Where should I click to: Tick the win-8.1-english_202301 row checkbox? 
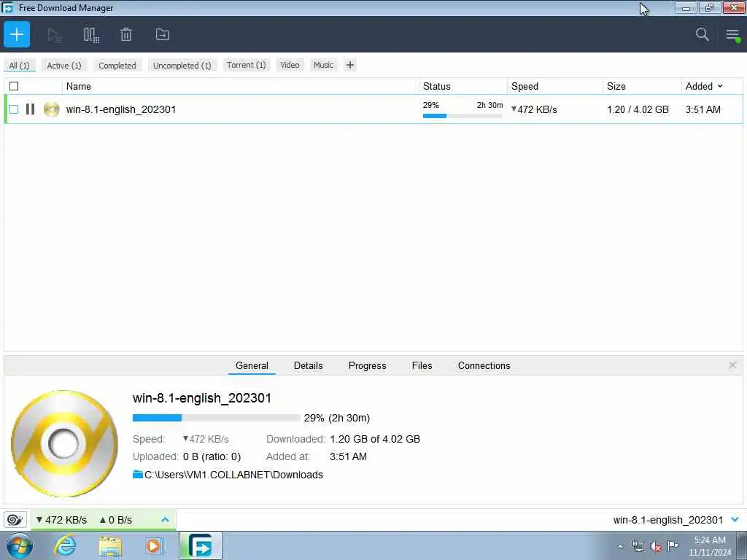click(14, 109)
